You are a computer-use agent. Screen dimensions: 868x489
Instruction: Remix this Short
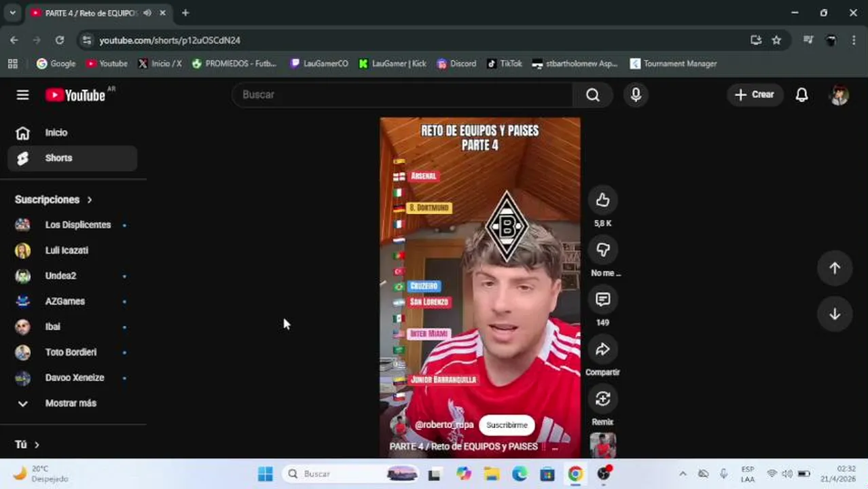602,399
